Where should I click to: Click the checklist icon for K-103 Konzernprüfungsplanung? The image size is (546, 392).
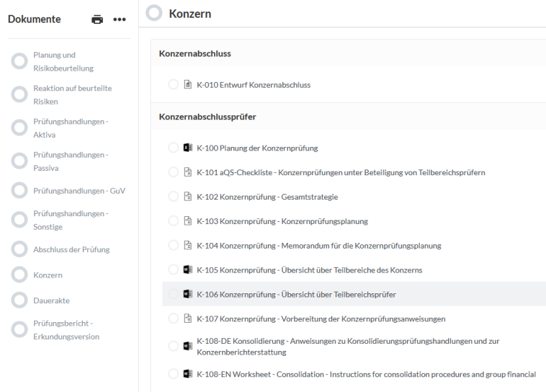pos(188,221)
